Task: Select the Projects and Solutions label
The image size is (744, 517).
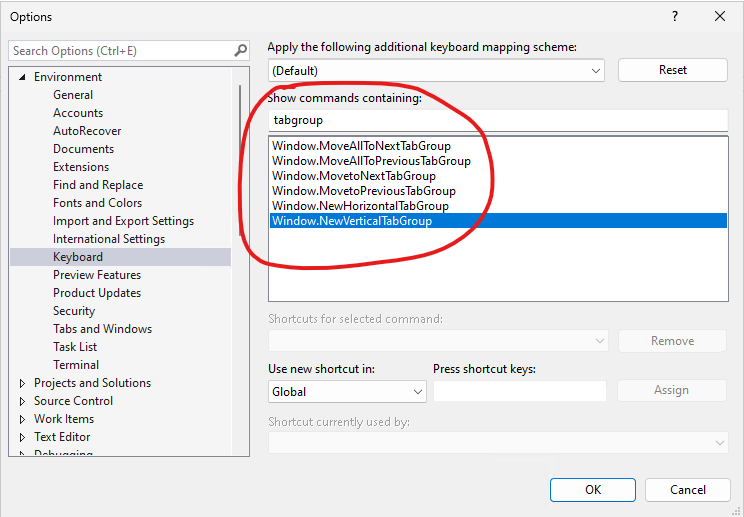Action: tap(92, 383)
